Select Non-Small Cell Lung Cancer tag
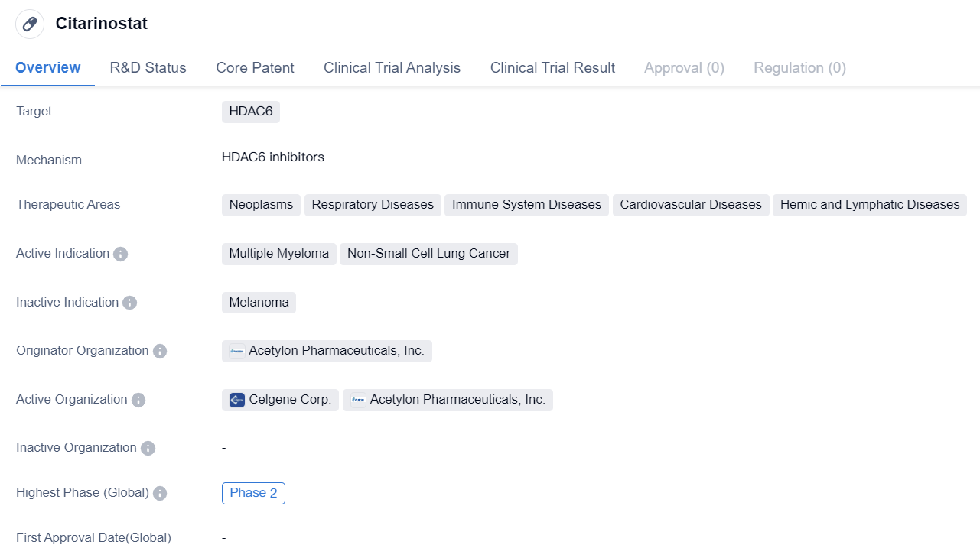This screenshot has height=558, width=980. [x=428, y=254]
